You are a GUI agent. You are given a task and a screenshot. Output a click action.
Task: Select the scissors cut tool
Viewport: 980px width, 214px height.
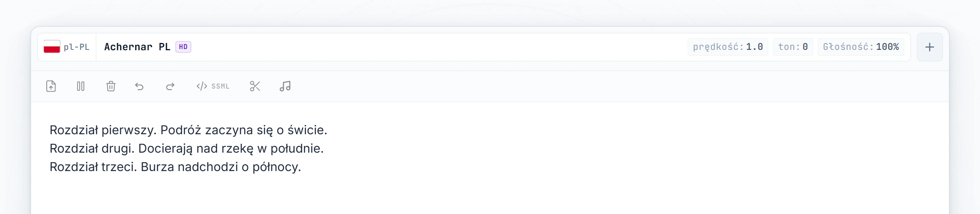255,86
